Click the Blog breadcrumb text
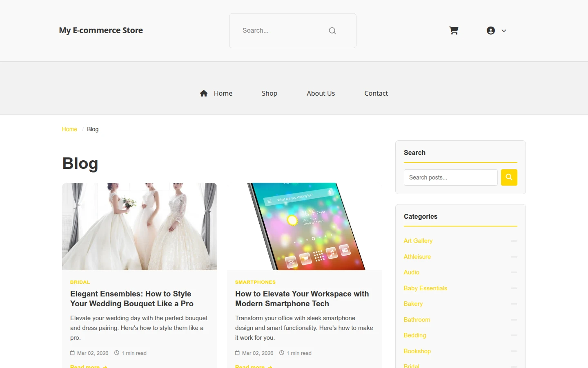 point(93,129)
